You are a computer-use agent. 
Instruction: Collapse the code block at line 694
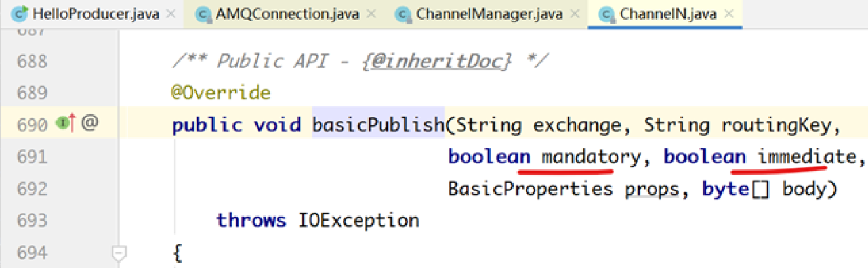pos(119,251)
